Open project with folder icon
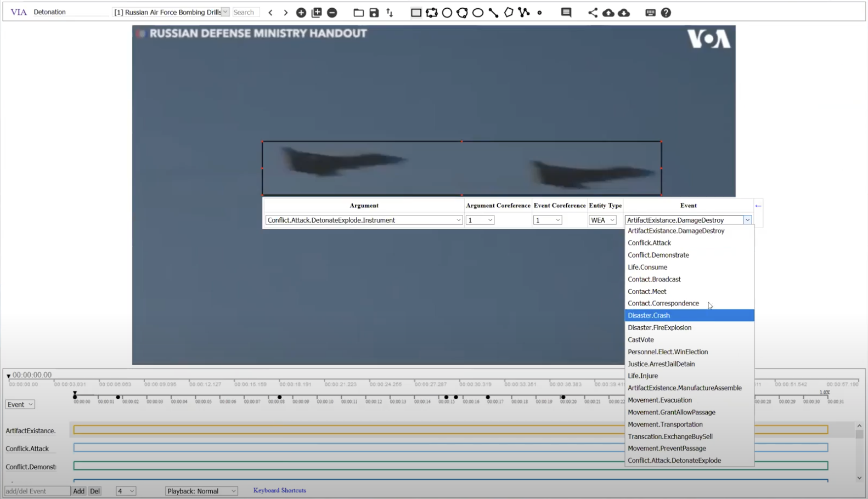Image resolution: width=868 pixels, height=499 pixels. pyautogui.click(x=359, y=13)
